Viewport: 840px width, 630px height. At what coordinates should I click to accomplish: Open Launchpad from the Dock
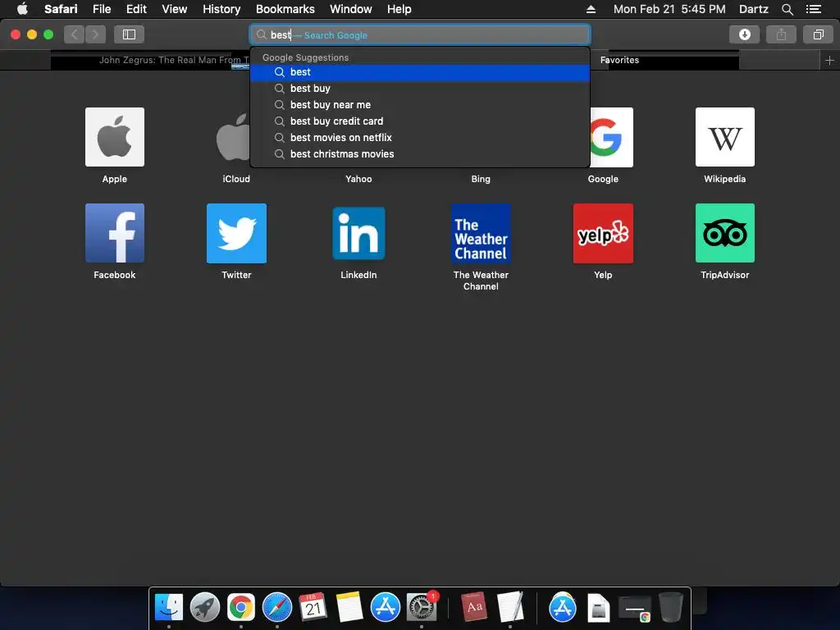[x=204, y=608]
